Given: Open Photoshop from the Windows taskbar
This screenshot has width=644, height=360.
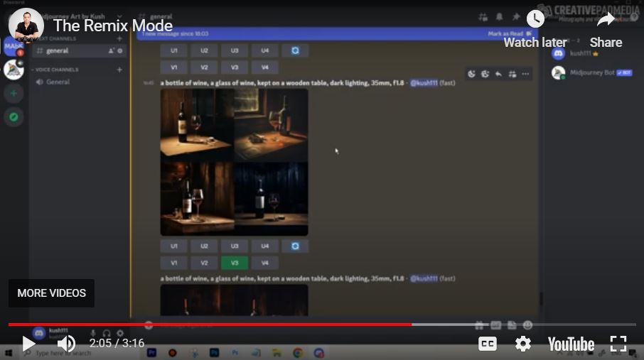Looking at the screenshot, I should point(215,353).
